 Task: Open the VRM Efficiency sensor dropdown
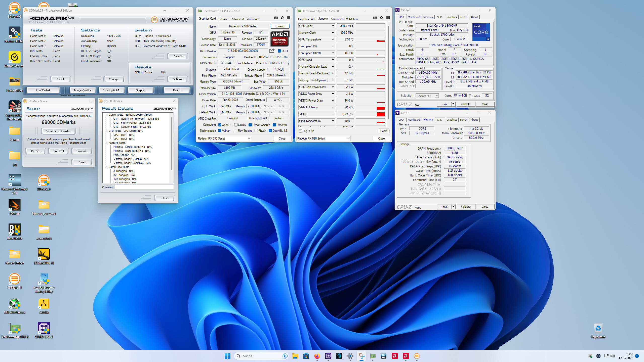tap(333, 107)
